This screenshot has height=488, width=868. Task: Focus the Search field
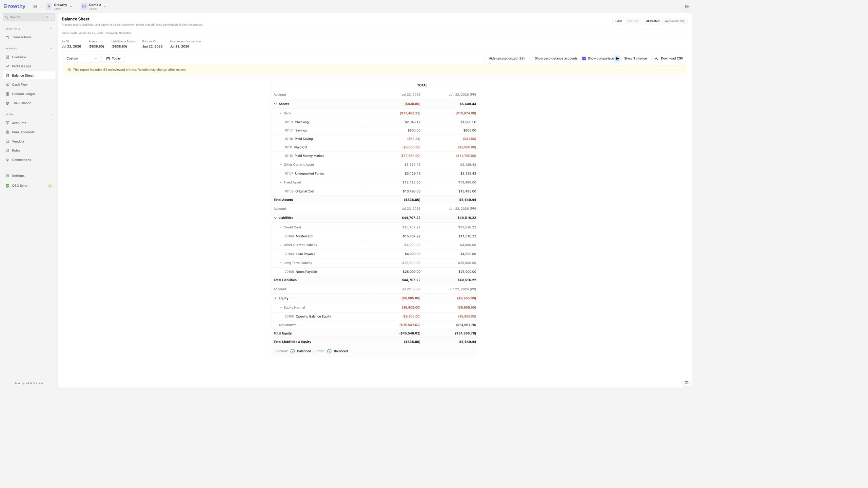(29, 17)
